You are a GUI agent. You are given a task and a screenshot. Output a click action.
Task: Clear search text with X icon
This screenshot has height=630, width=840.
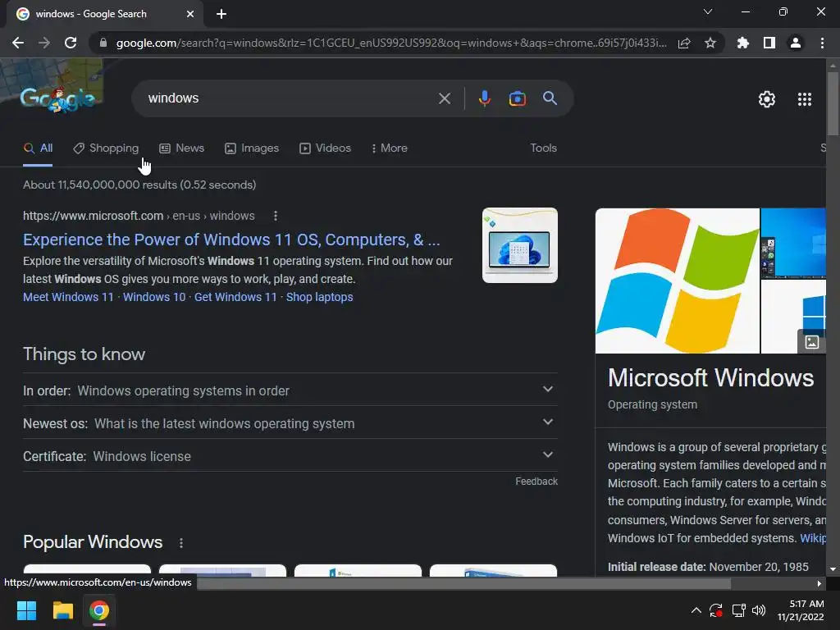point(444,98)
